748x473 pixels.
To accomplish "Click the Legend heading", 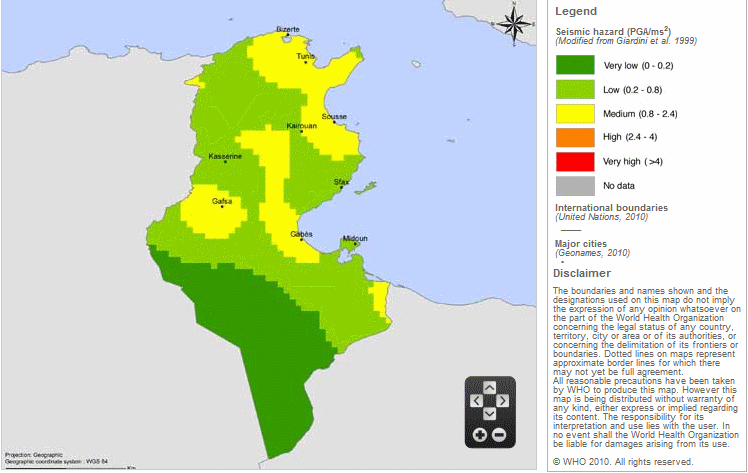I will pyautogui.click(x=576, y=11).
